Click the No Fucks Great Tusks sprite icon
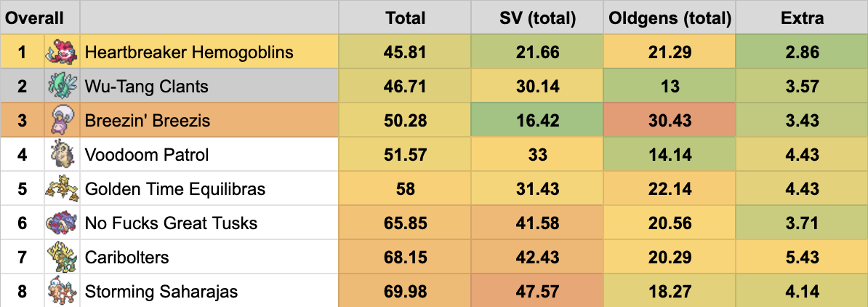Image resolution: width=868 pixels, height=307 pixels. [x=62, y=223]
